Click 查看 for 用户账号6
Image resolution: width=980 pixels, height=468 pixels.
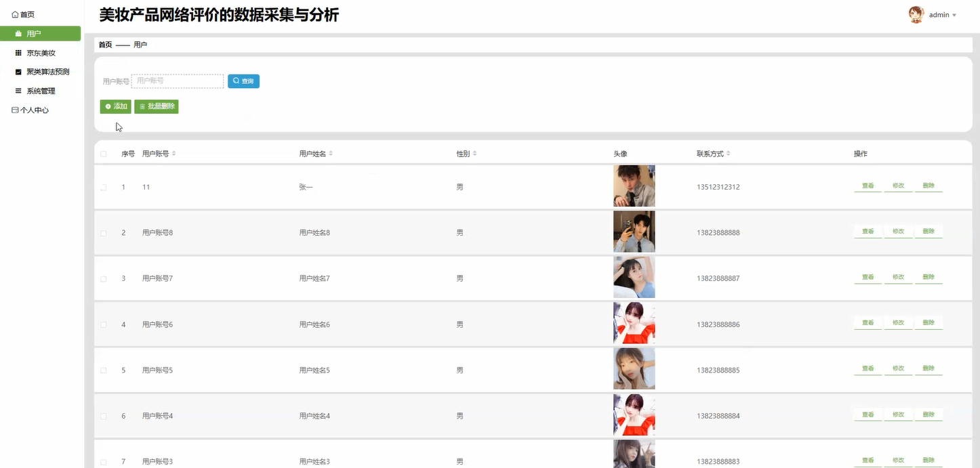(x=867, y=323)
